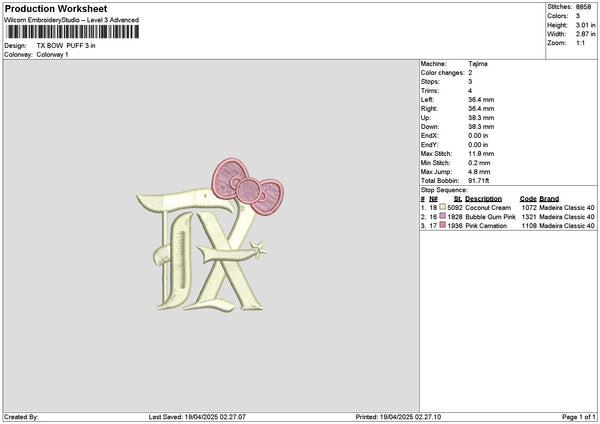Click 'Page 1 of 1' footer text
Viewport: 600px width, 424px height.
[x=579, y=417]
